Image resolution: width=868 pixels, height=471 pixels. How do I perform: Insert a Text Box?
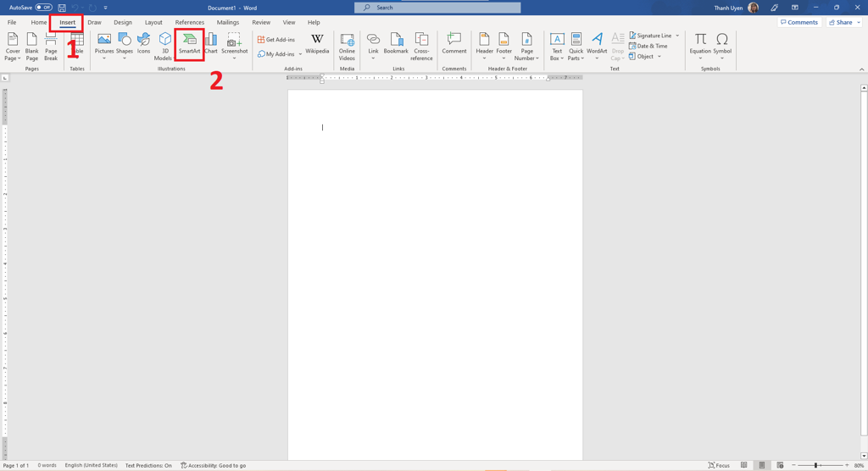pyautogui.click(x=557, y=47)
